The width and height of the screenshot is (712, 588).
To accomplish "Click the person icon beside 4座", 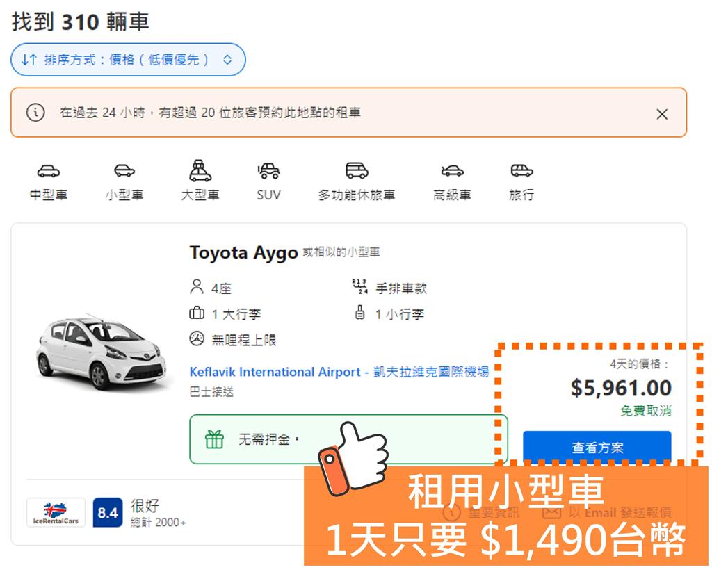I will coord(197,287).
